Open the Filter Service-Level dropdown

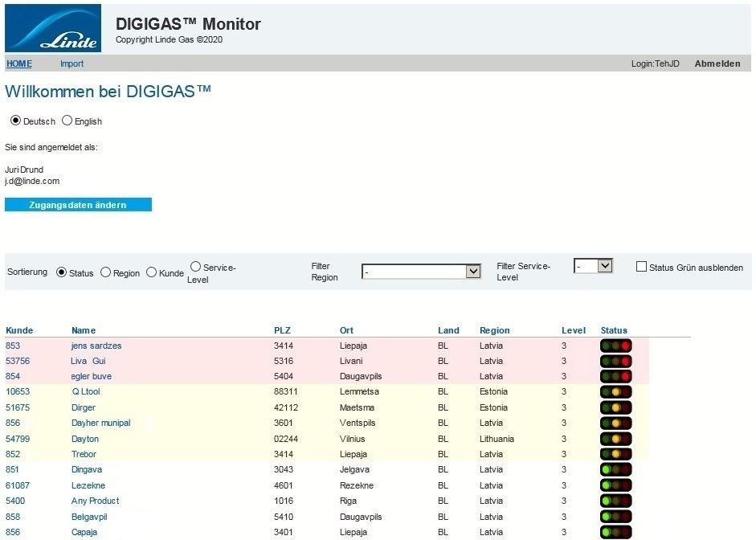pos(593,265)
